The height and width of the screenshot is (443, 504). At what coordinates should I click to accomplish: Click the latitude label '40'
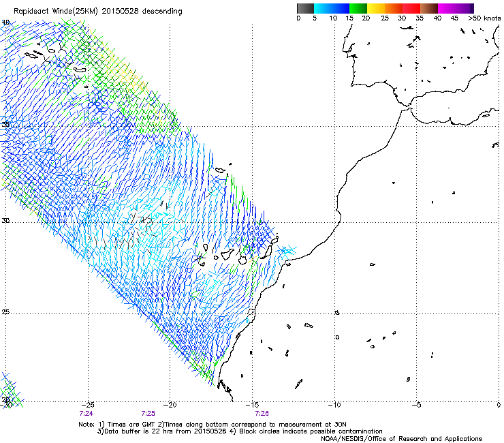(5, 22)
